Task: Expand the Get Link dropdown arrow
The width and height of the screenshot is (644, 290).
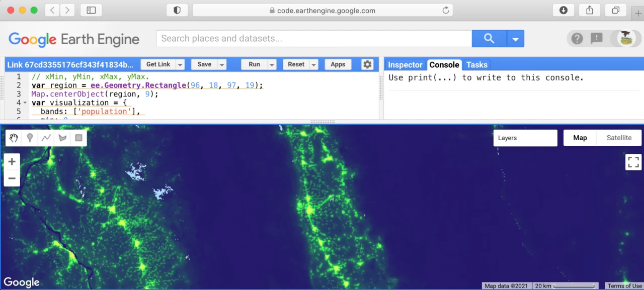Action: [x=180, y=65]
